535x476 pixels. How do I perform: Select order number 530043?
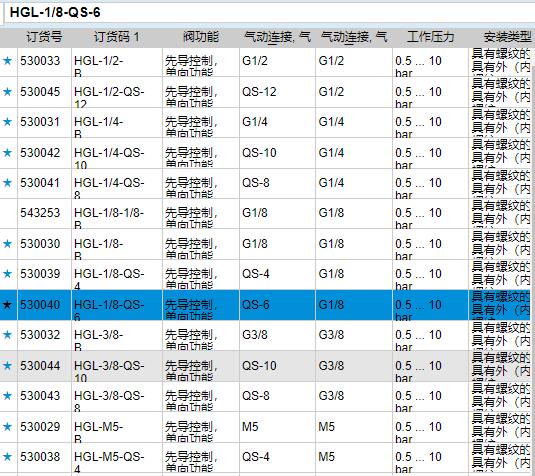(40, 396)
